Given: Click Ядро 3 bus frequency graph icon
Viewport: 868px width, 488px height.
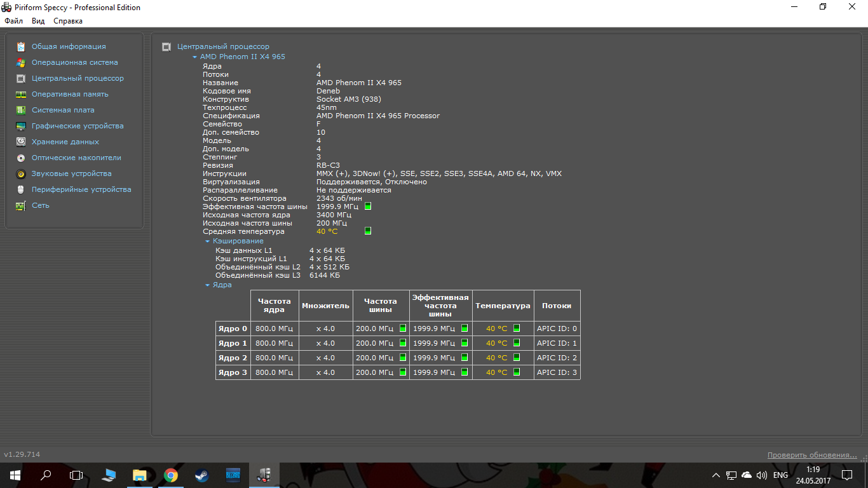Looking at the screenshot, I should (403, 372).
